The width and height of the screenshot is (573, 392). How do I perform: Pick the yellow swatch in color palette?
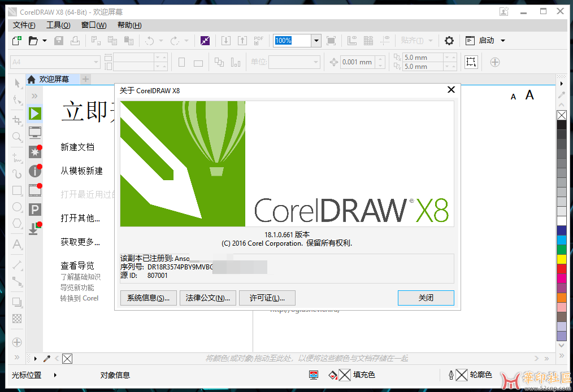click(562, 259)
